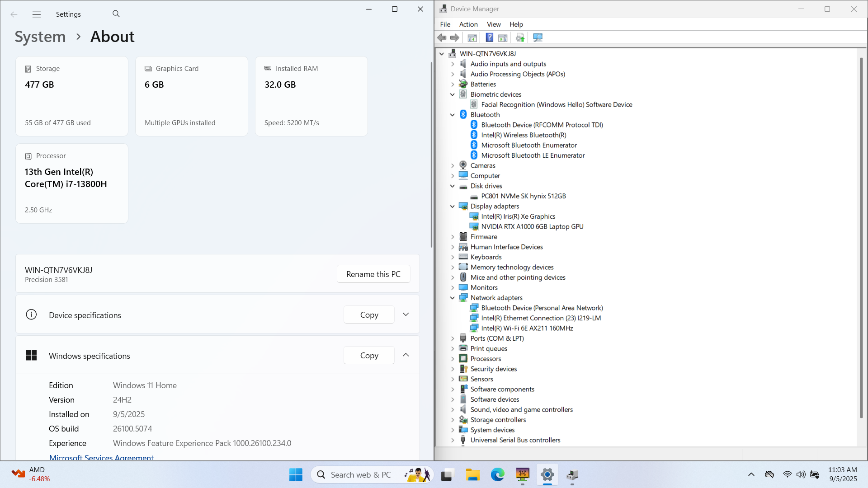Click the Settings search magnifier icon

click(x=116, y=14)
